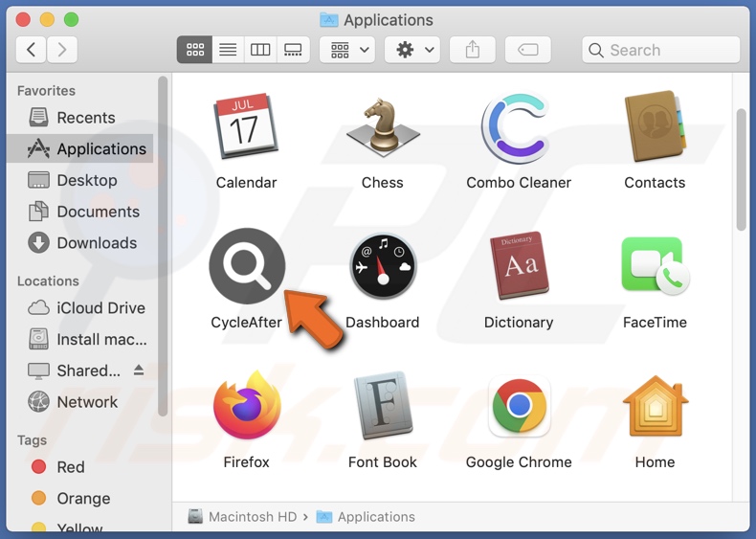Image resolution: width=756 pixels, height=539 pixels.
Task: Switch to column view
Action: pyautogui.click(x=260, y=50)
